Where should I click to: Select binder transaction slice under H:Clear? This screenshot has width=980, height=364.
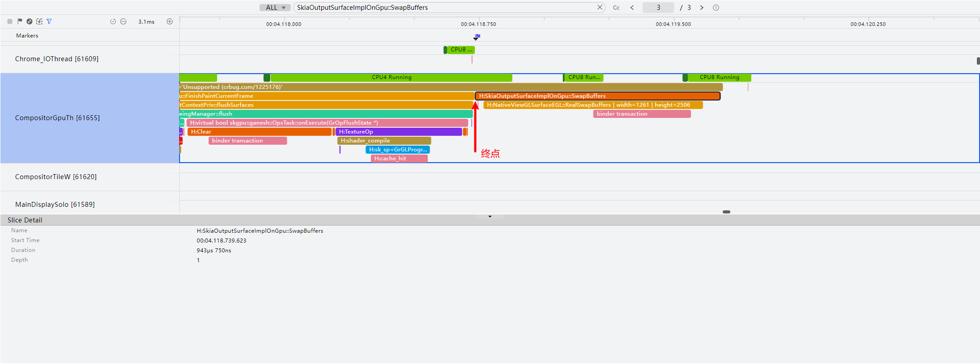(247, 141)
